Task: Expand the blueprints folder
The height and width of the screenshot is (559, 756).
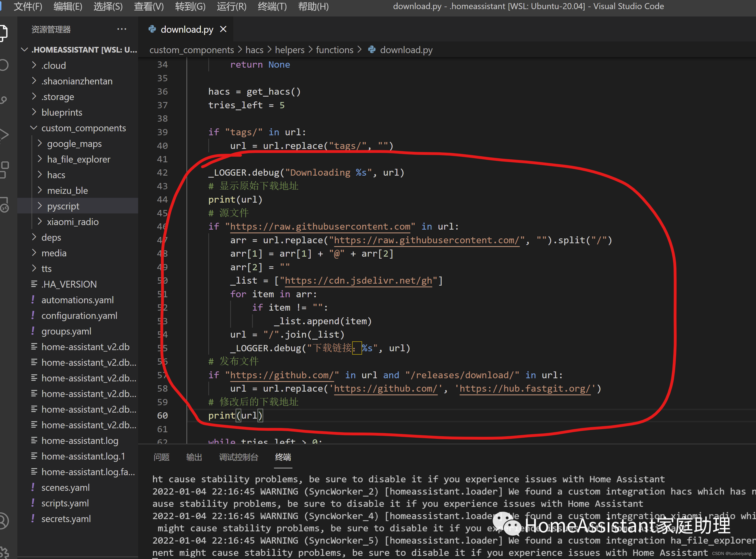Action: click(x=78, y=112)
